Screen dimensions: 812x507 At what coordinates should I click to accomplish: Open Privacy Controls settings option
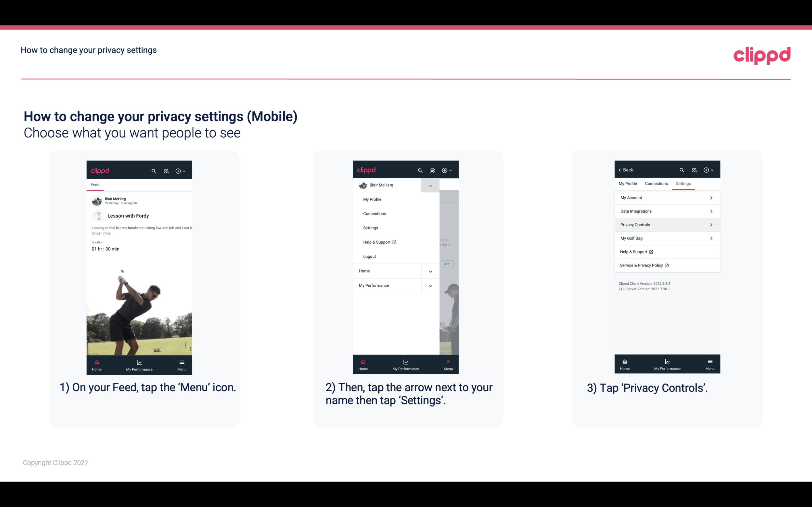coord(667,224)
